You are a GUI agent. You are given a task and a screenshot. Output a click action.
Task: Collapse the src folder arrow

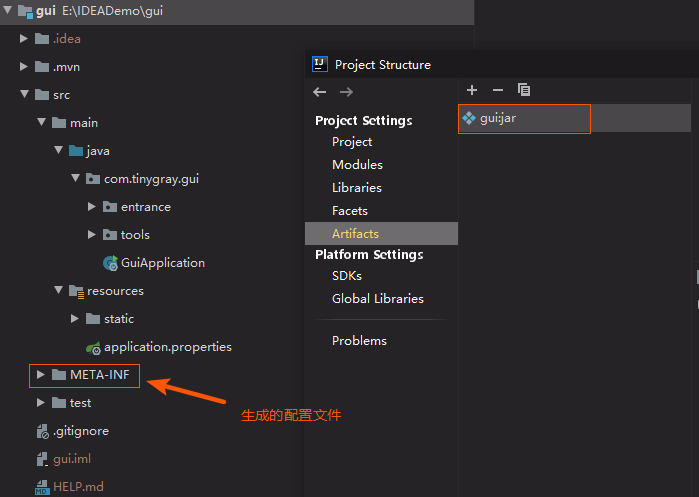pyautogui.click(x=25, y=94)
